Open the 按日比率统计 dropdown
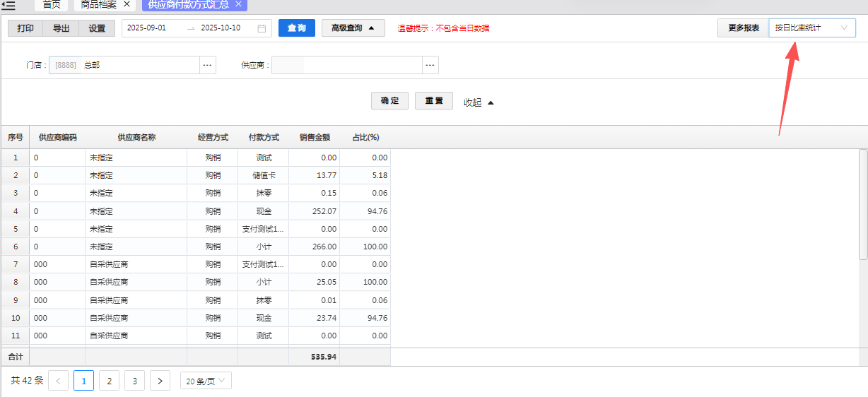 coord(811,28)
